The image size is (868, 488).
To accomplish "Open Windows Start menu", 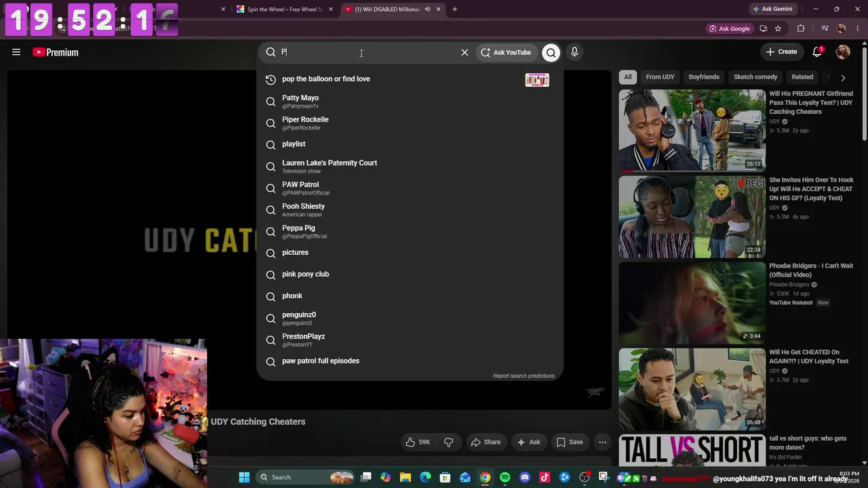I will pyautogui.click(x=244, y=477).
